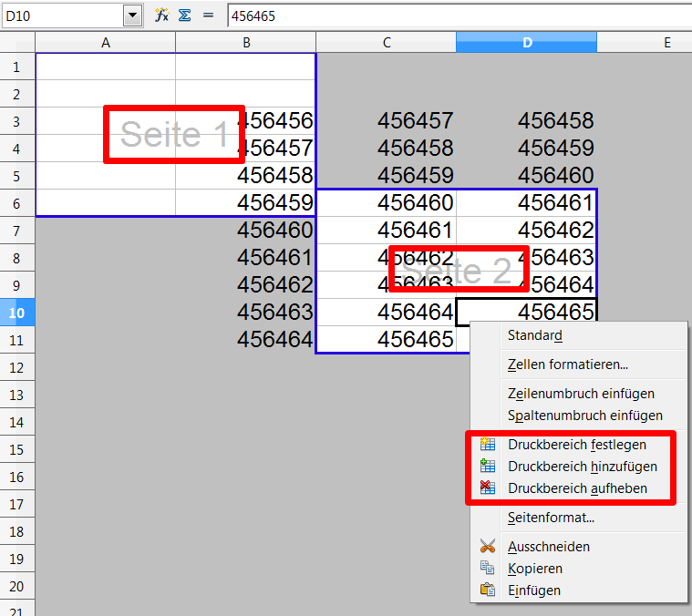Open Zellen formatieren menu entry

(567, 364)
